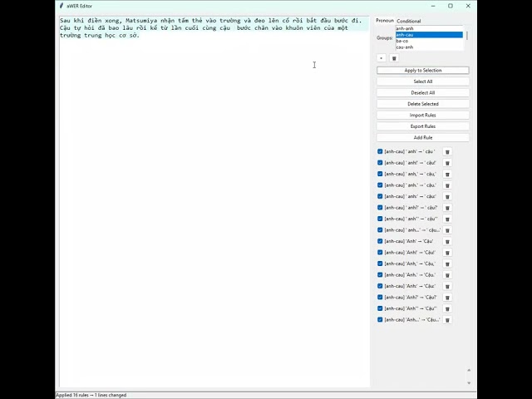This screenshot has height=399, width=532.
Task: Delete capitalized 'Anh:' colon rule using trash icon
Action: (x=447, y=286)
